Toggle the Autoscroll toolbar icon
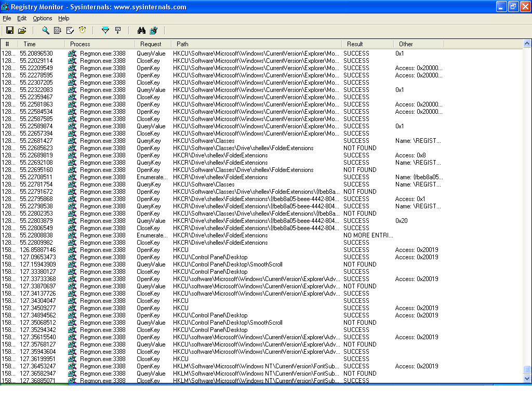Viewport: 532px width, 399px height. tap(58, 31)
